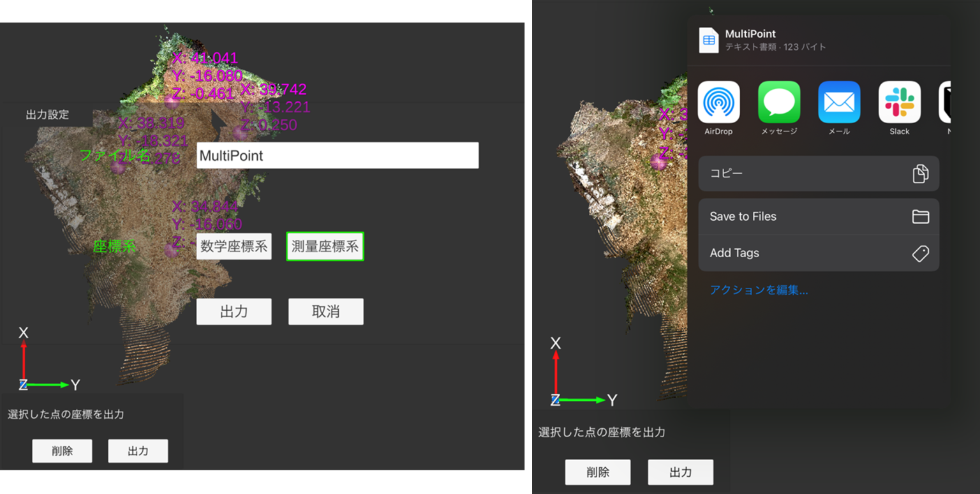980x494 pixels.
Task: Share the file via メッセージ app icon
Action: 779,102
